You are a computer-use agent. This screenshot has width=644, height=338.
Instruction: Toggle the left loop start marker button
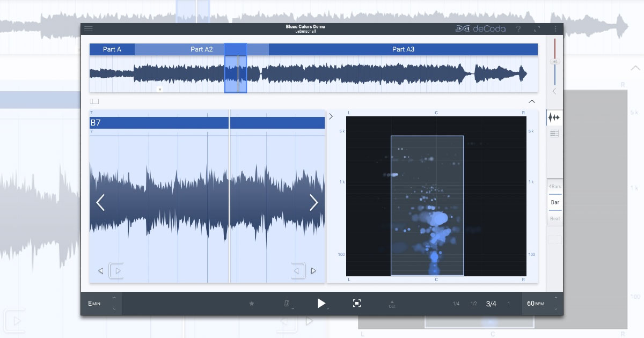click(x=117, y=271)
